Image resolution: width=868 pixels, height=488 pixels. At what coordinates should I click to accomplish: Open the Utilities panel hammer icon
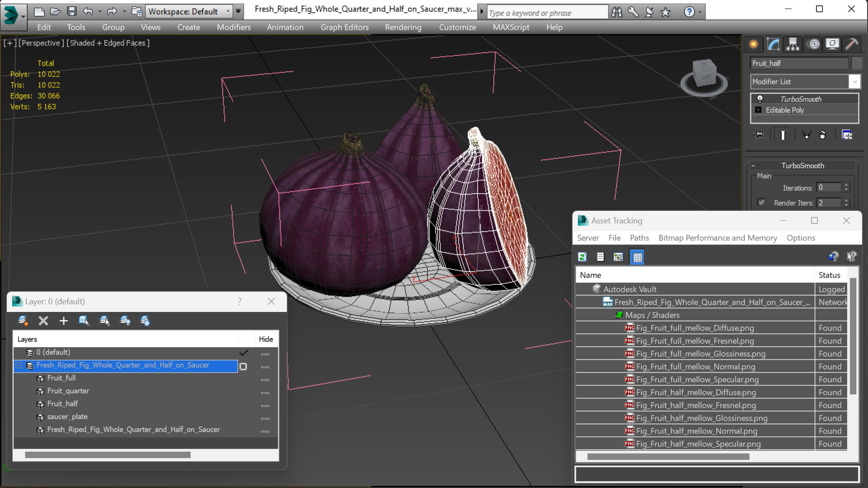(852, 44)
